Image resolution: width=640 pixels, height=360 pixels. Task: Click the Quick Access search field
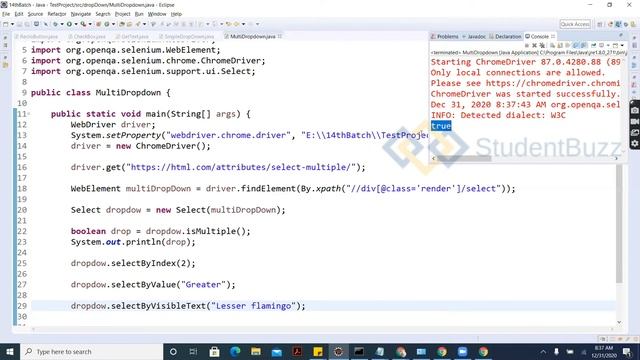tap(575, 24)
